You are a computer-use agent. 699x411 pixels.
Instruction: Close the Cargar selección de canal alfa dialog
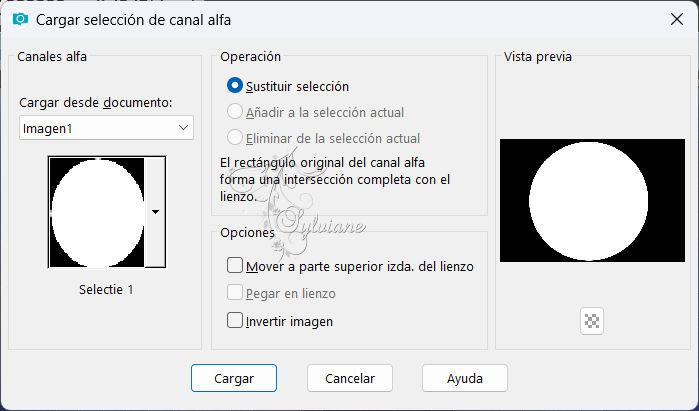click(677, 19)
